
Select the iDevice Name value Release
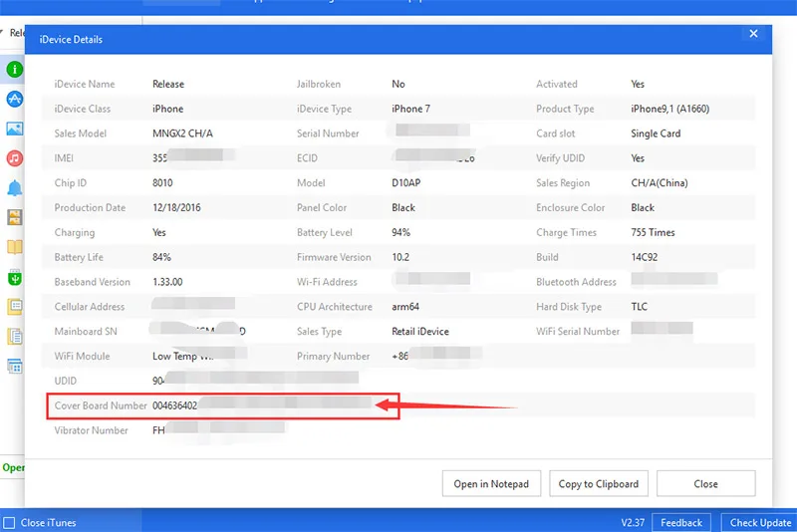click(x=168, y=84)
